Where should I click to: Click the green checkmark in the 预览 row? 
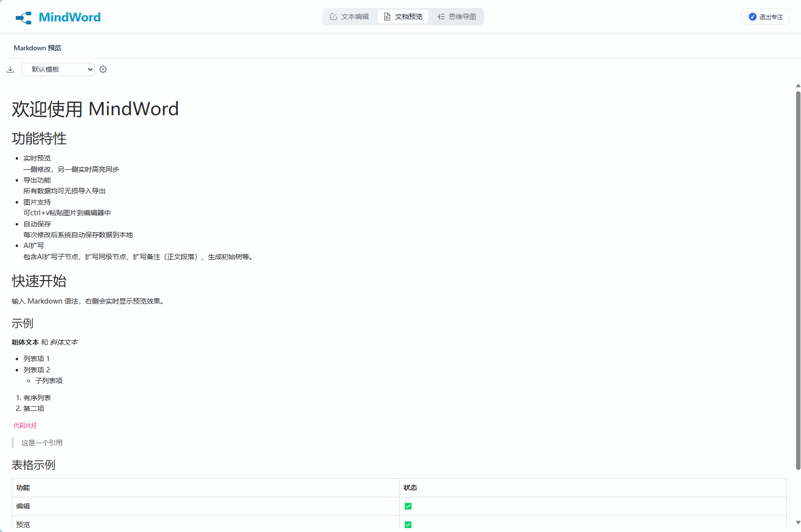point(408,524)
